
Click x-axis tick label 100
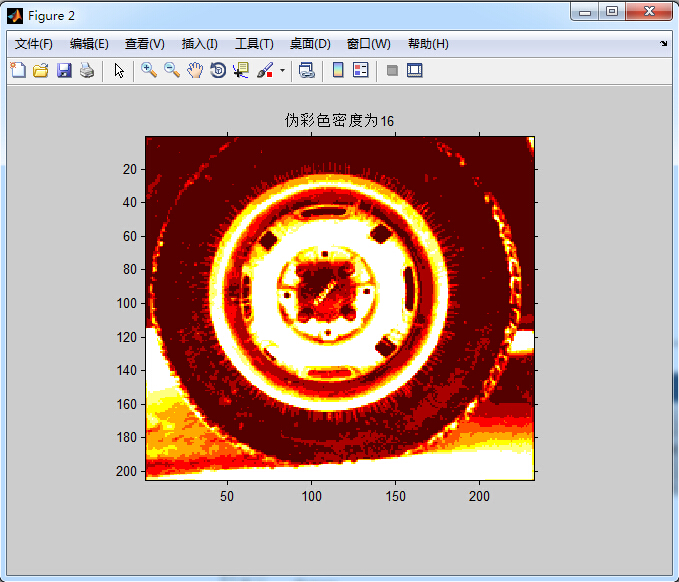click(311, 496)
